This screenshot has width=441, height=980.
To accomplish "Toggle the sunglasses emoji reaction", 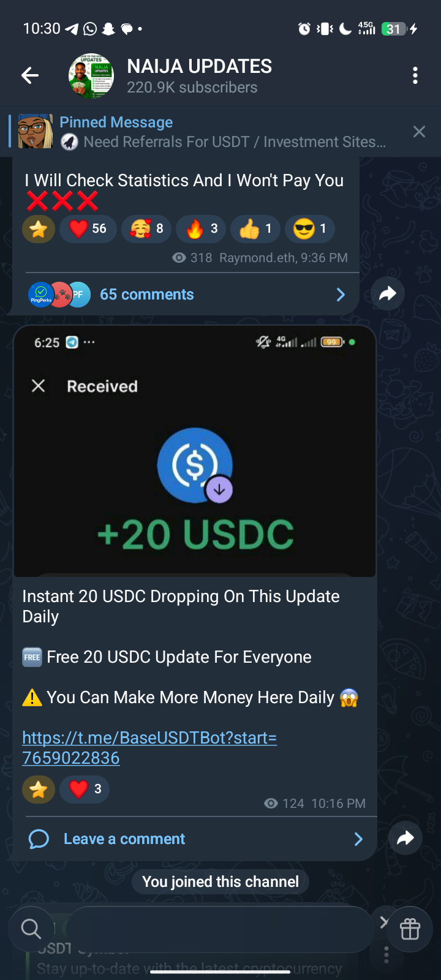I will coord(310,229).
